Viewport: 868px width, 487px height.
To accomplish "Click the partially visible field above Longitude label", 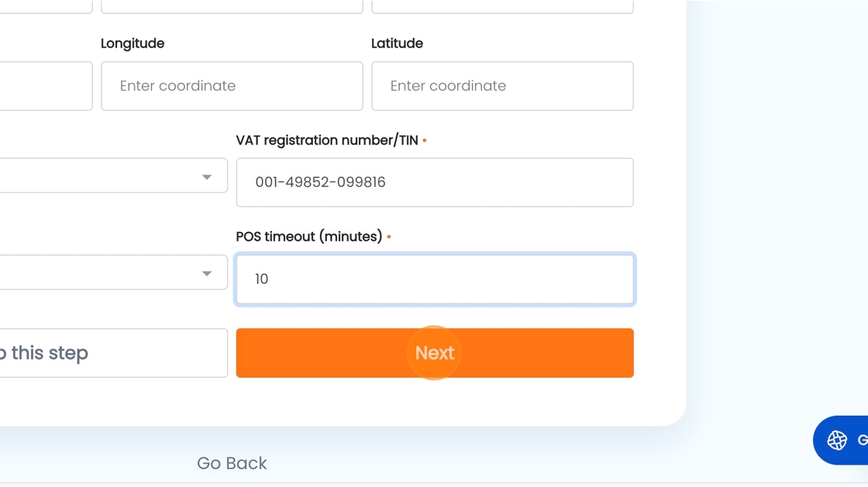I will pyautogui.click(x=232, y=7).
